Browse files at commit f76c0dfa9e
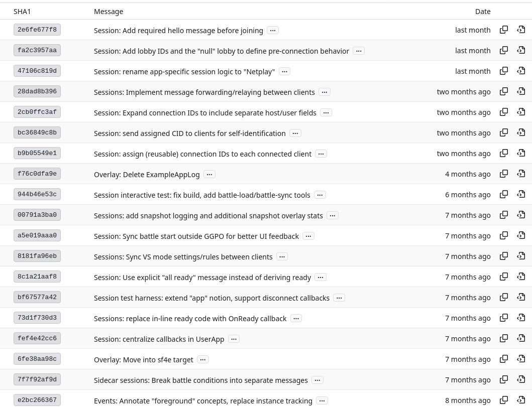Image resolution: width=532 pixels, height=407 pixels. click(521, 174)
